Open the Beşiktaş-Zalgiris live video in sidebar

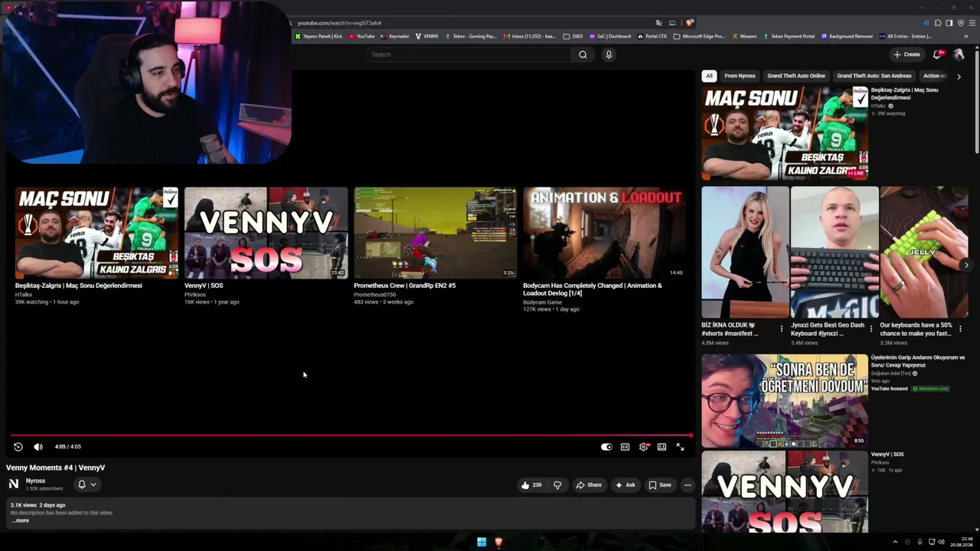pyautogui.click(x=785, y=133)
